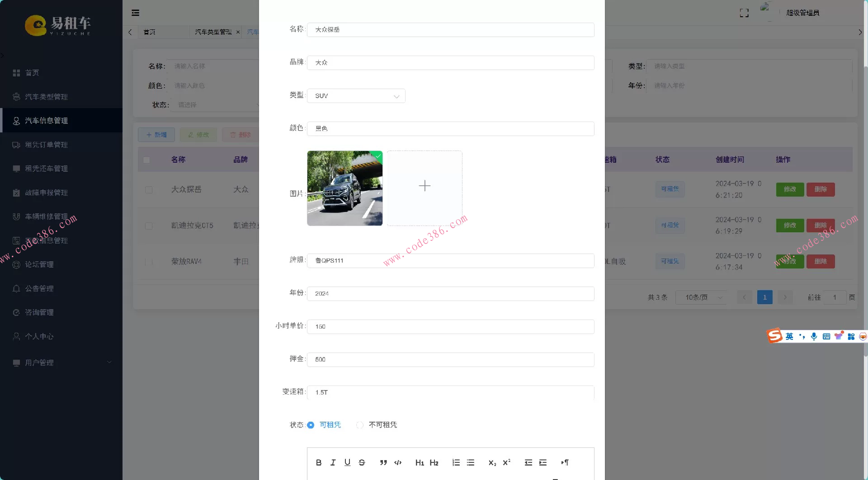This screenshot has height=480, width=868.
Task: Select the 可租凭 status radio button
Action: pos(311,425)
